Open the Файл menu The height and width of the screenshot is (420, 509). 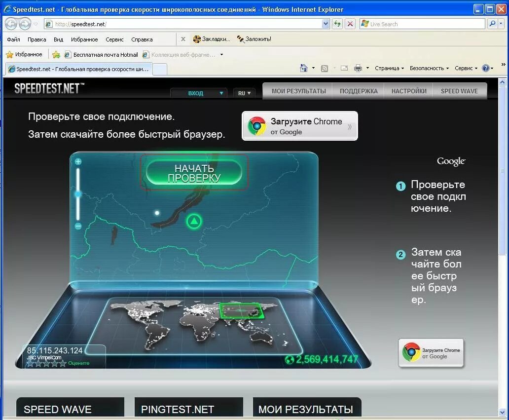click(x=13, y=39)
